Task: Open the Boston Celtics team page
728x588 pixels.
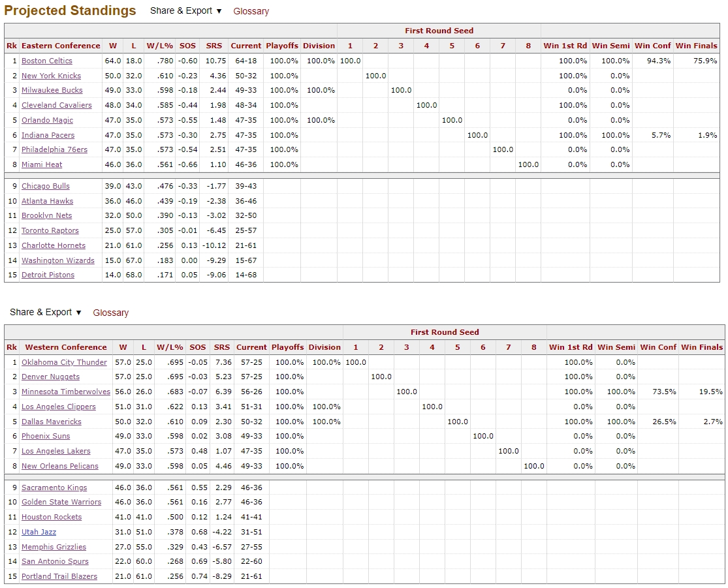Action: click(47, 61)
